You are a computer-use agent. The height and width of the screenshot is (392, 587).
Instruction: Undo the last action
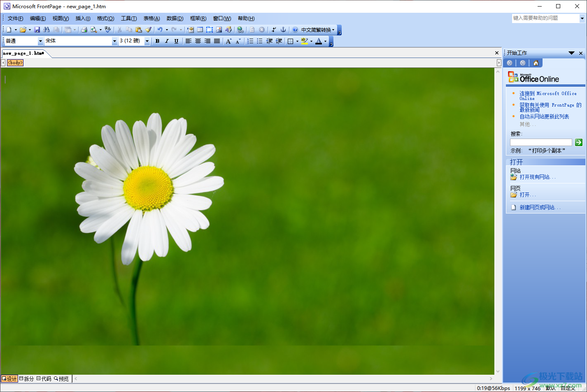coord(160,30)
